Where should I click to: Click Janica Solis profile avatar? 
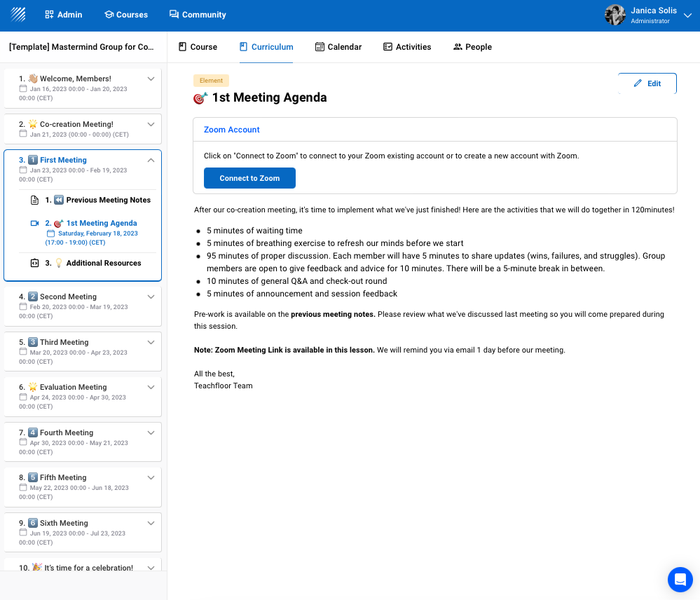[x=615, y=15]
